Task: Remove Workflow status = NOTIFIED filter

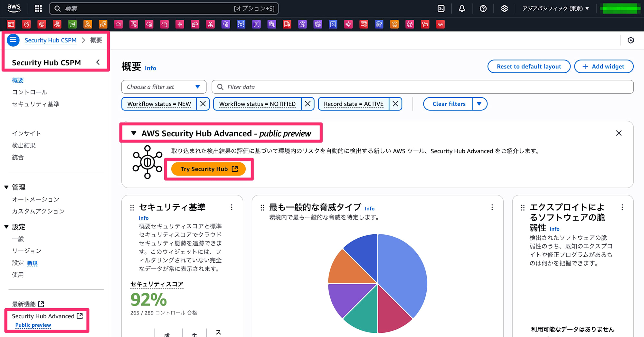Action: (x=308, y=104)
